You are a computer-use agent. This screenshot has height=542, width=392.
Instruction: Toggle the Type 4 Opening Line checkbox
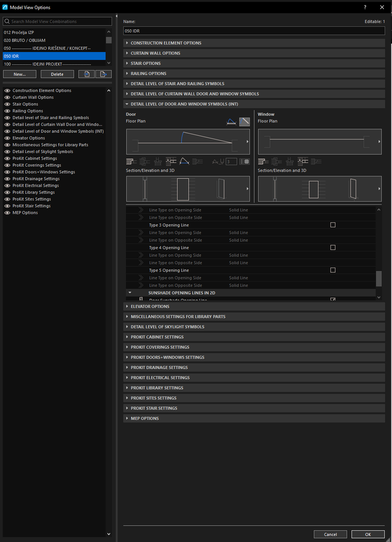[333, 247]
